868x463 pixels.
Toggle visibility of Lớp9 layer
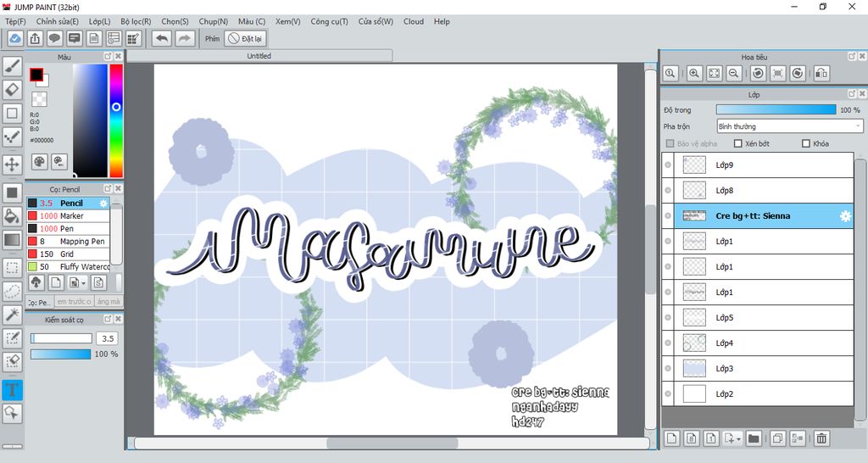(668, 165)
